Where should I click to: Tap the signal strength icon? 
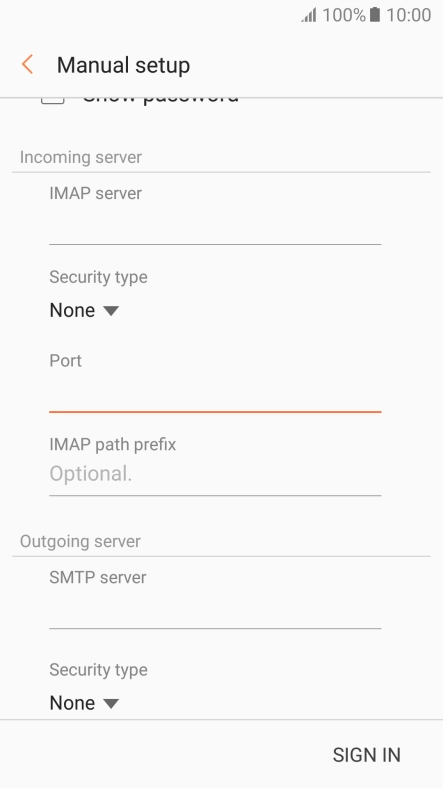click(x=309, y=15)
